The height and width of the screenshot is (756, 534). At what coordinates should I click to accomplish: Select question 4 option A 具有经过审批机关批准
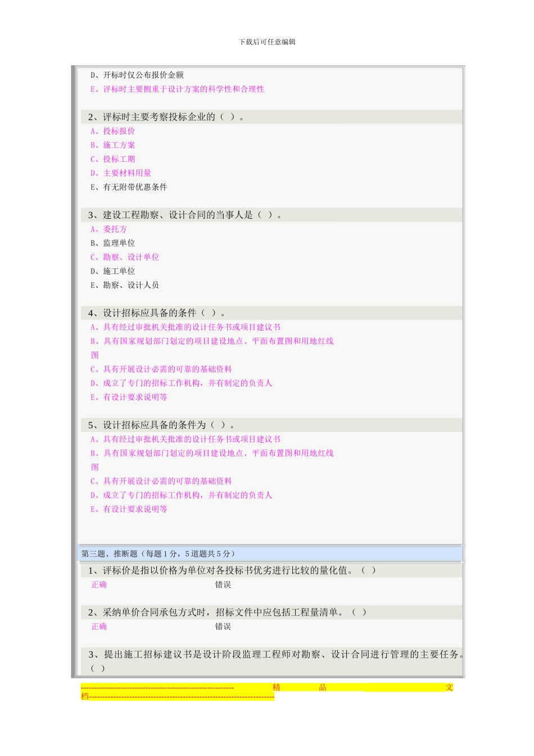click(185, 327)
